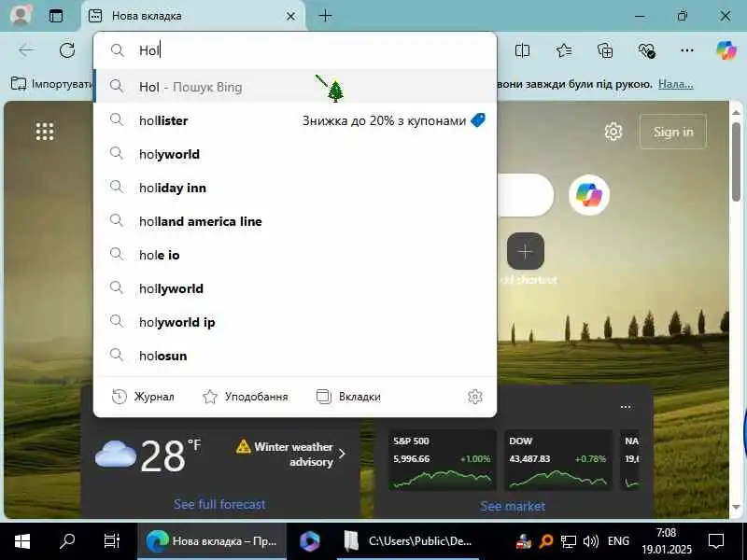Open Уподобання favorites filter
Viewport: 747px width, 560px height.
[x=246, y=397]
